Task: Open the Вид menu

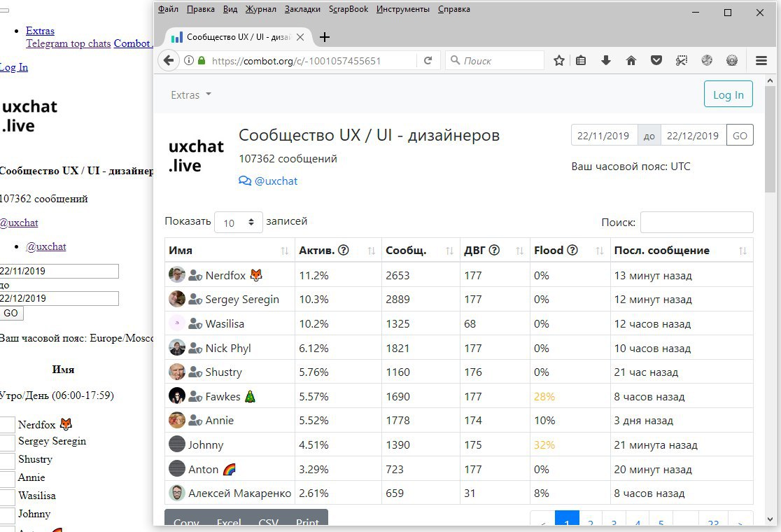Action: [x=230, y=9]
